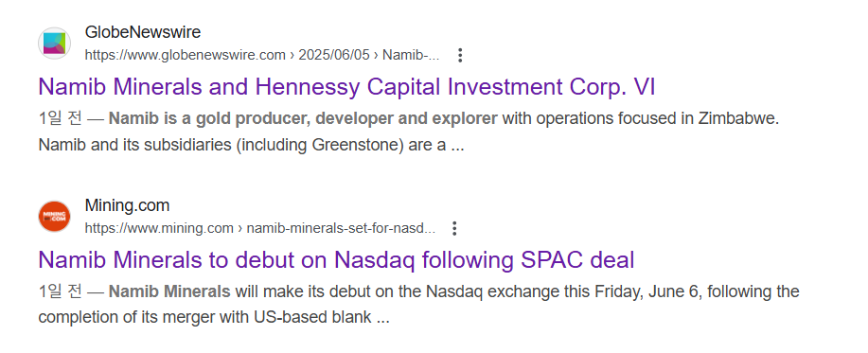Screen dimensions: 868x353
Task: Click the Mining.com orange favicon
Action: 54,217
